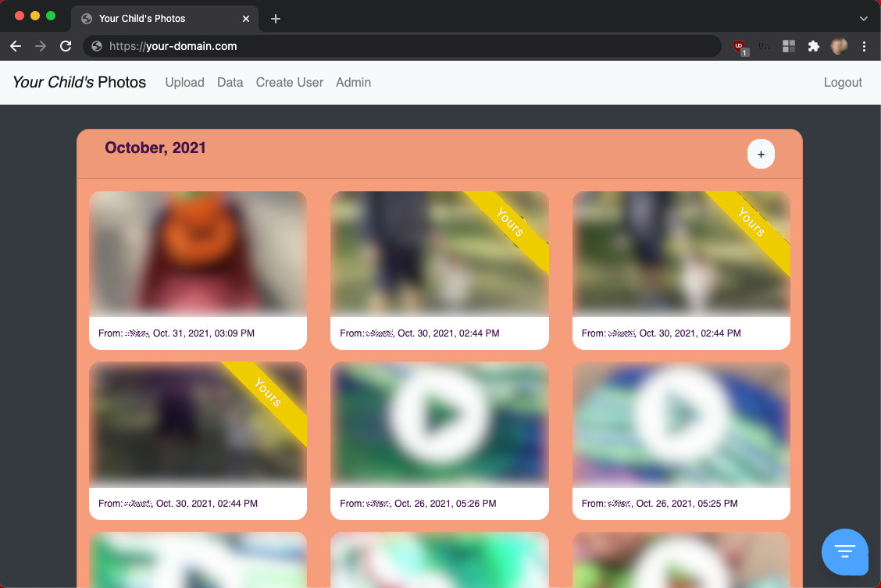This screenshot has height=588, width=881.
Task: Click the caption Oct. 31, 2021, 03:09 PM
Action: tap(204, 333)
